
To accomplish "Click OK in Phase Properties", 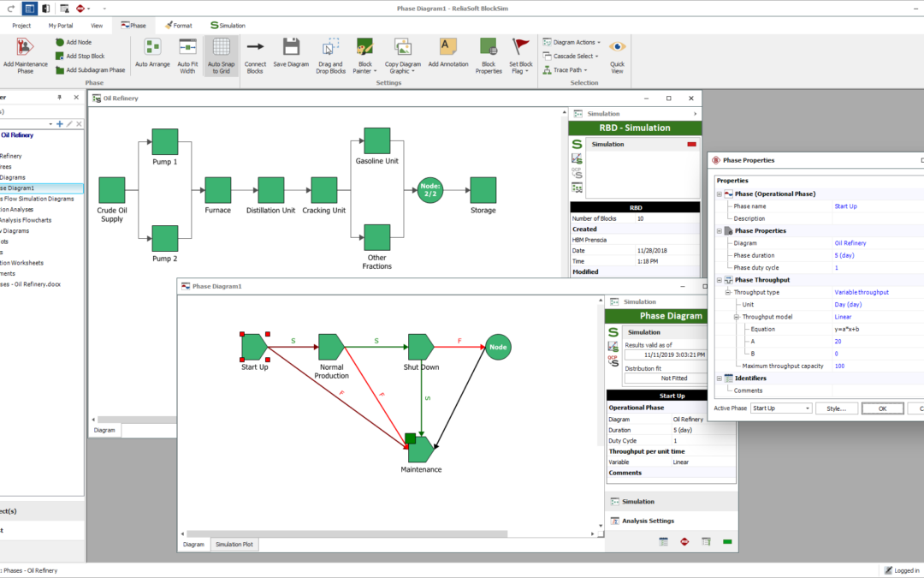I will coord(882,408).
